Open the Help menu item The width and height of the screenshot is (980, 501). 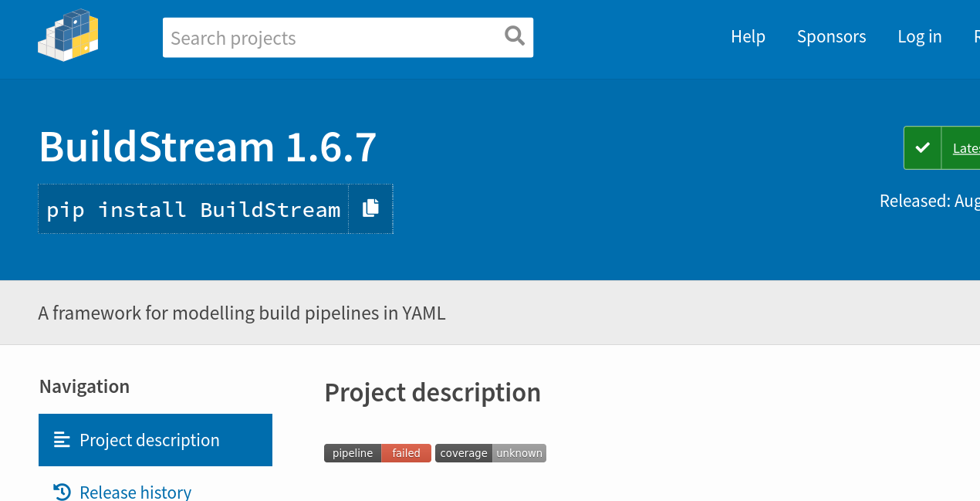click(x=748, y=36)
